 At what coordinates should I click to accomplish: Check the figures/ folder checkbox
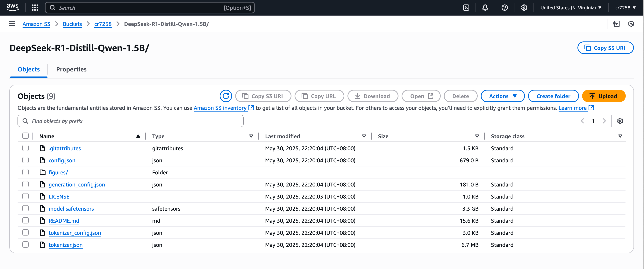coord(25,172)
